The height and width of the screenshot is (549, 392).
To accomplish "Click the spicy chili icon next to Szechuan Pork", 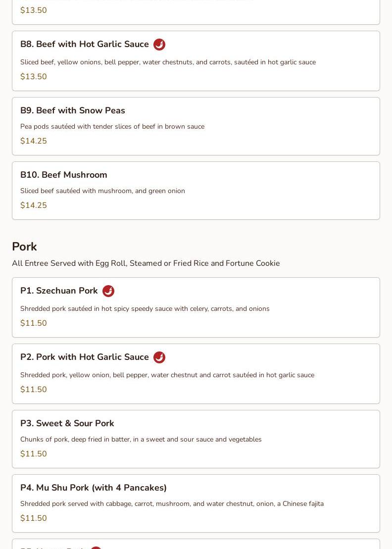I will pyautogui.click(x=108, y=291).
